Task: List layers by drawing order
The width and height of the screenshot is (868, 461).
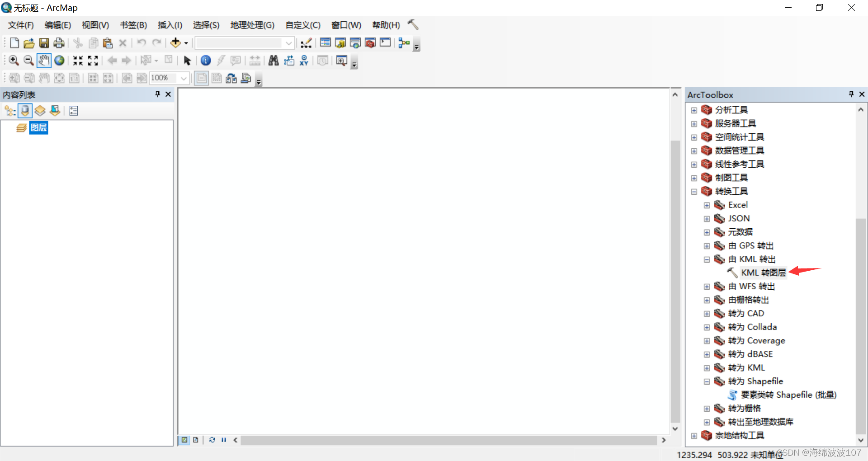Action: pyautogui.click(x=10, y=111)
